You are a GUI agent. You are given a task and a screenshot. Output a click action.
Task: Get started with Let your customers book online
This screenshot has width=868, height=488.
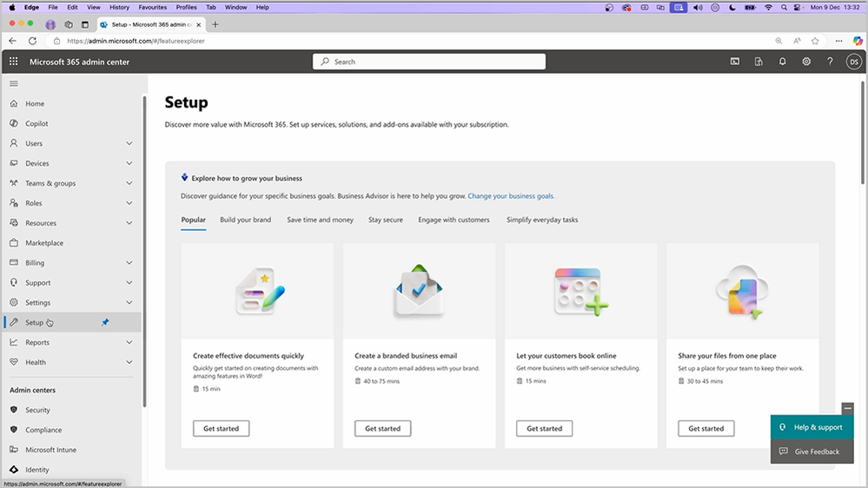click(x=544, y=428)
